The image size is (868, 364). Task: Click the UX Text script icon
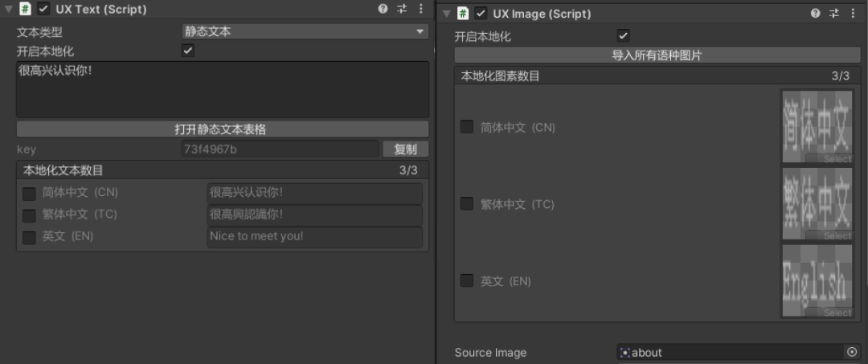(x=25, y=9)
